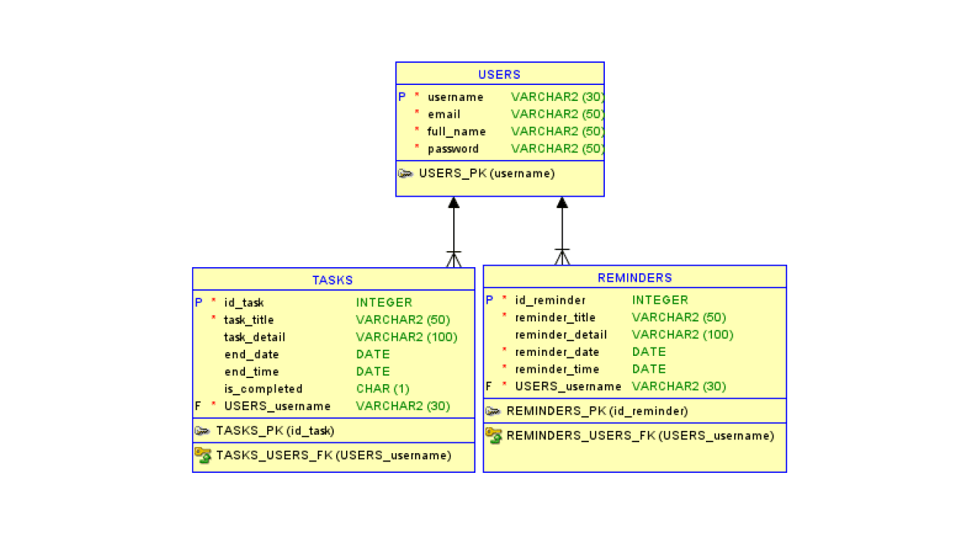This screenshot has width=980, height=551.
Task: Click the reminder_title column
Action: 555,318
